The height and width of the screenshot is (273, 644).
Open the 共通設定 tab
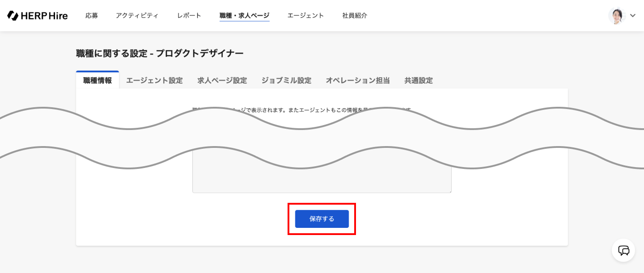coord(419,80)
